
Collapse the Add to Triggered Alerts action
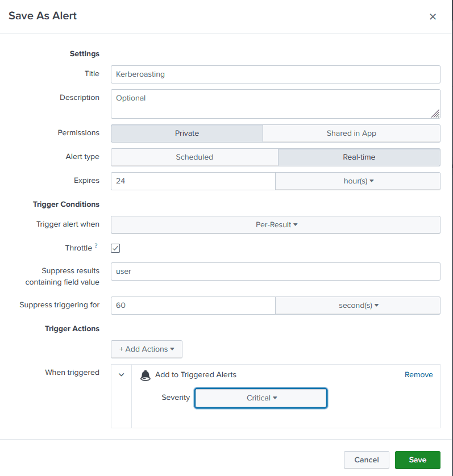click(121, 375)
